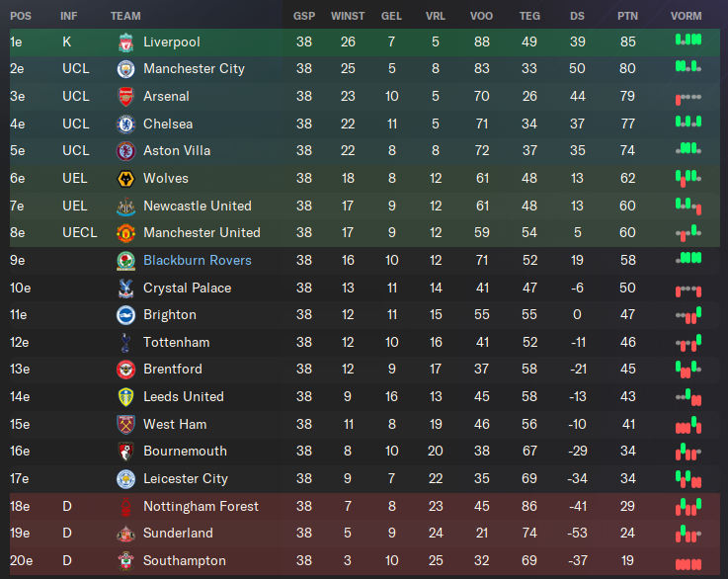728x579 pixels.
Task: Click the Manchester City club badge
Action: 125,69
